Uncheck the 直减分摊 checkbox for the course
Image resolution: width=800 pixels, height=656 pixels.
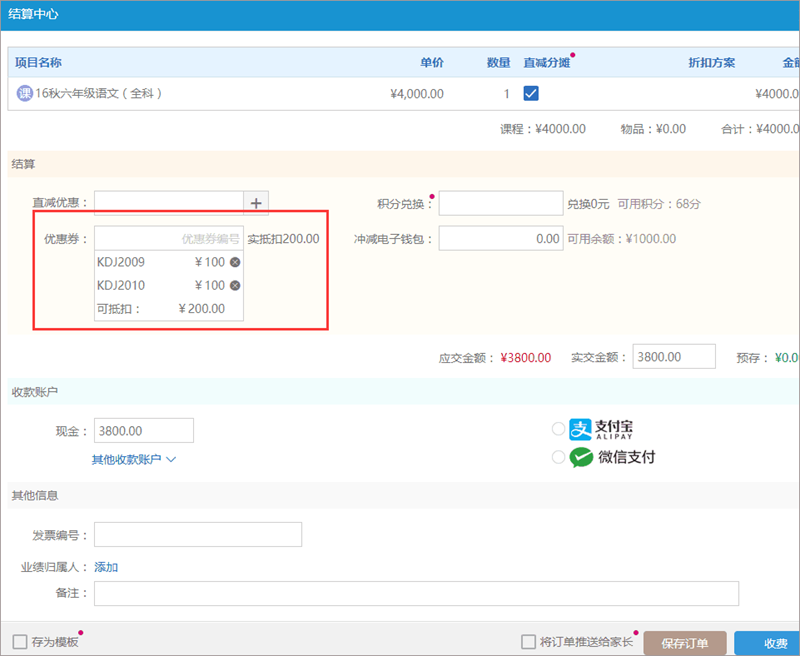coord(532,94)
